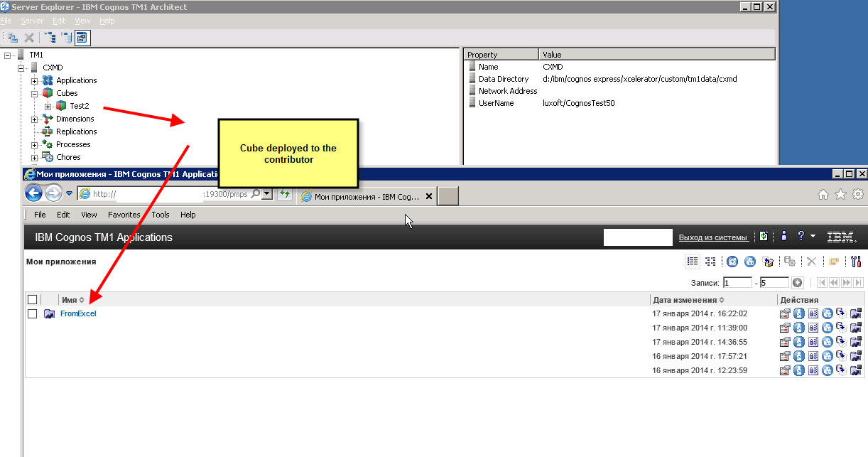
Task: Collapse the CXMD server node
Action: tap(21, 68)
